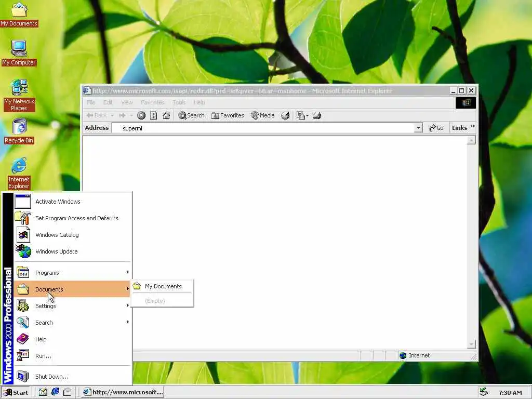
Task: Click the Stop button in IE toolbar
Action: (x=141, y=115)
